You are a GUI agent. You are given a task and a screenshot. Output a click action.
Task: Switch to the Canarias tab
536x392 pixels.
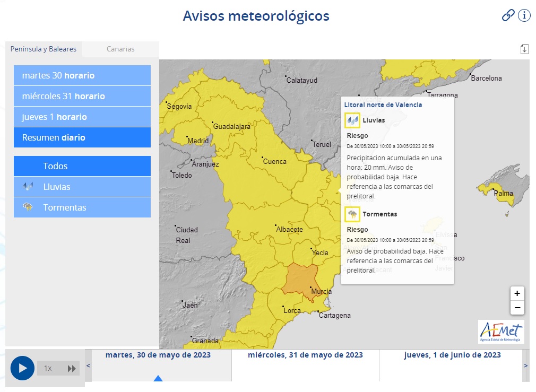coord(120,49)
